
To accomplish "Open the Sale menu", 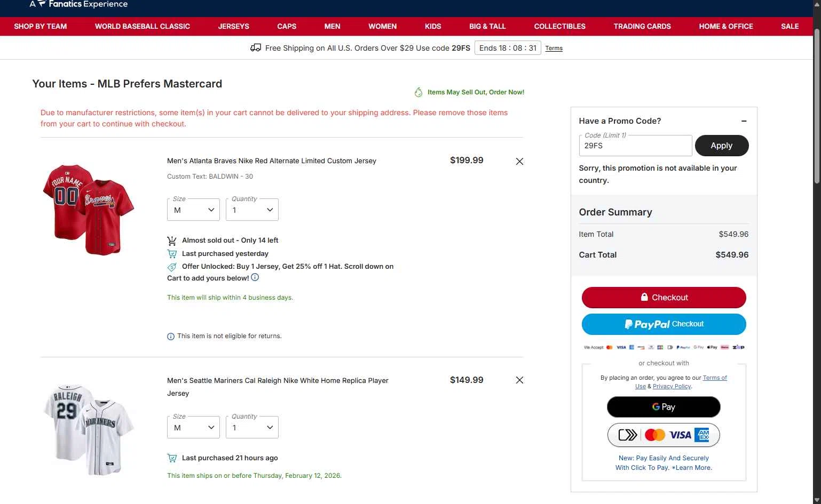I will [x=790, y=26].
